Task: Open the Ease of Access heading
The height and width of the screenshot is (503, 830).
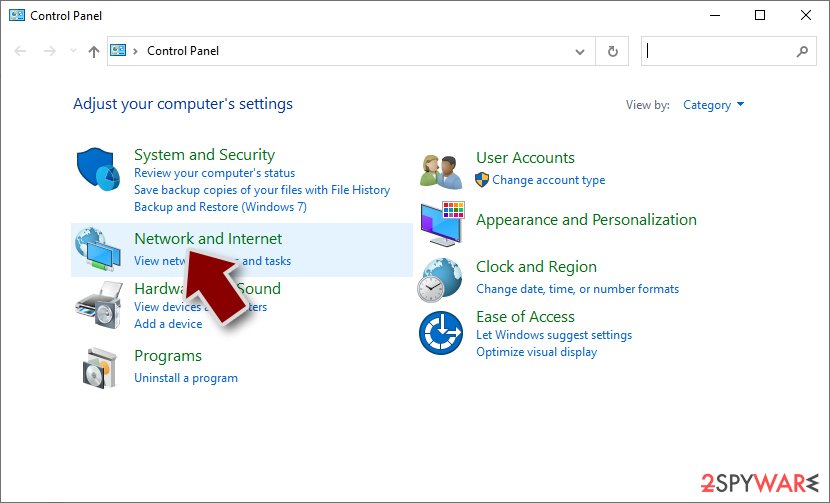Action: 525,317
